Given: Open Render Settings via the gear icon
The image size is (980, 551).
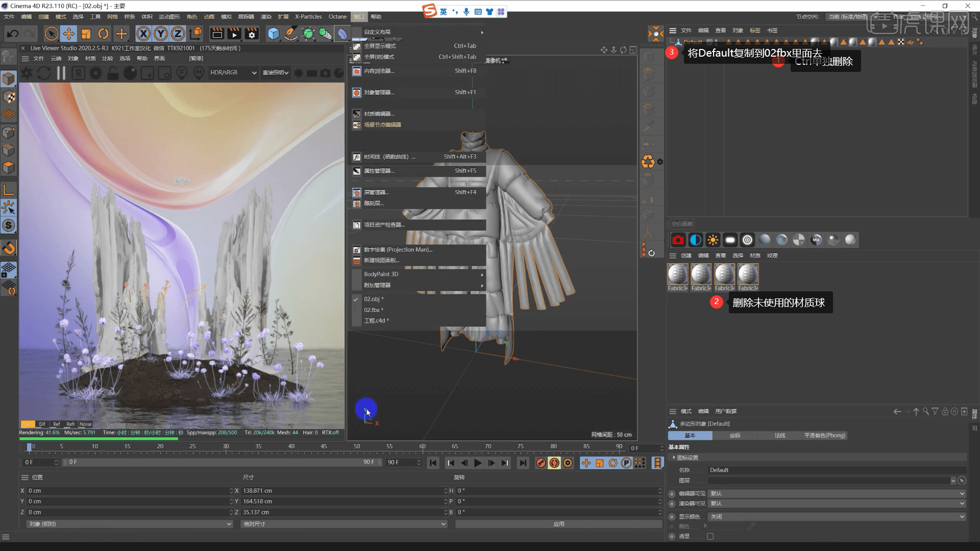Looking at the screenshot, I should 252,34.
